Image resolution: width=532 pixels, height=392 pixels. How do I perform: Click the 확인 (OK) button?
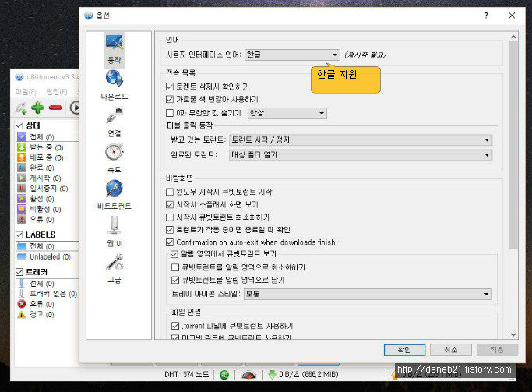click(x=404, y=350)
